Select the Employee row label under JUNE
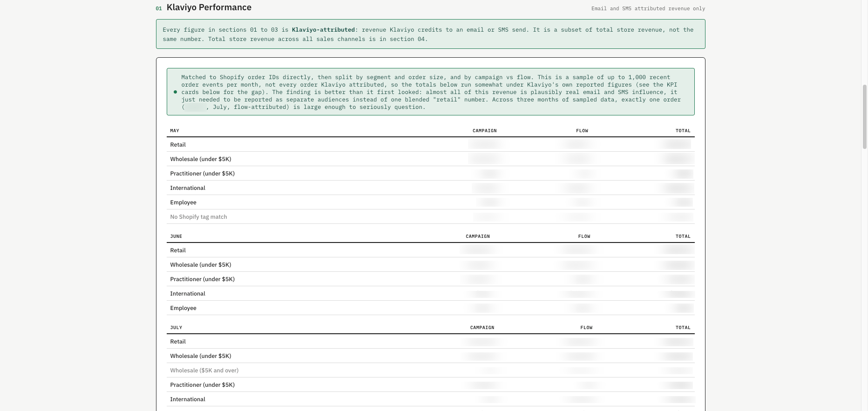This screenshot has width=868, height=411. click(183, 308)
